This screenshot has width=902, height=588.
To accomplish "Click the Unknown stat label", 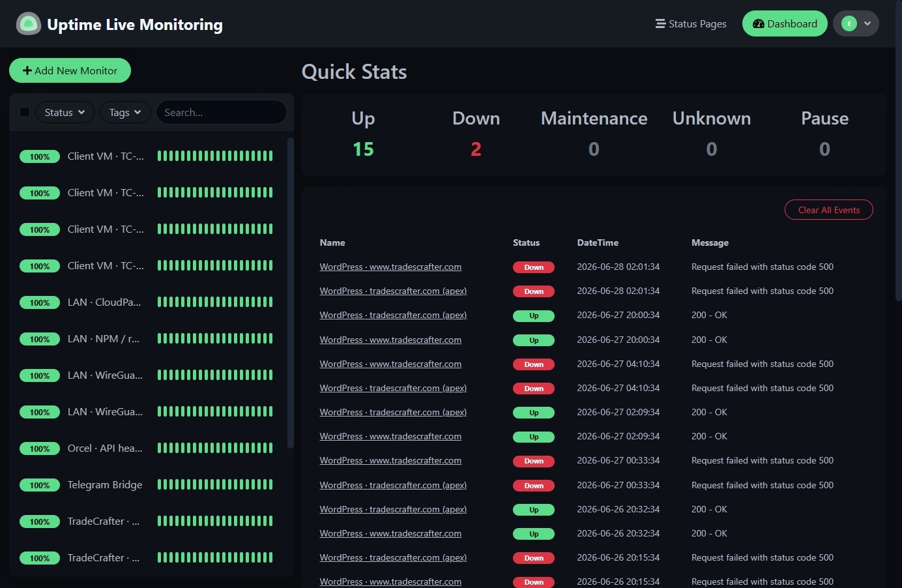I will point(712,118).
